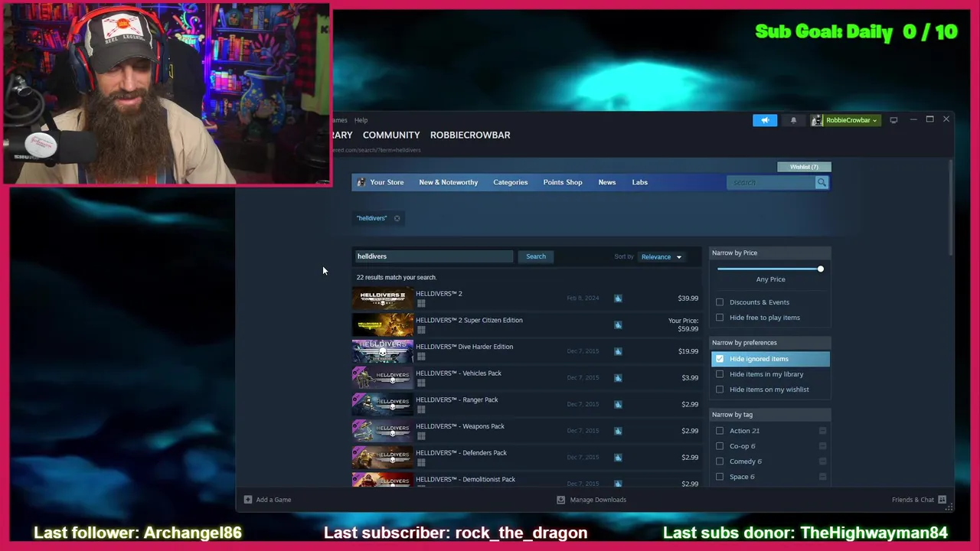Exclude the Co-op tag with minus icon
The image size is (980, 551).
click(823, 446)
